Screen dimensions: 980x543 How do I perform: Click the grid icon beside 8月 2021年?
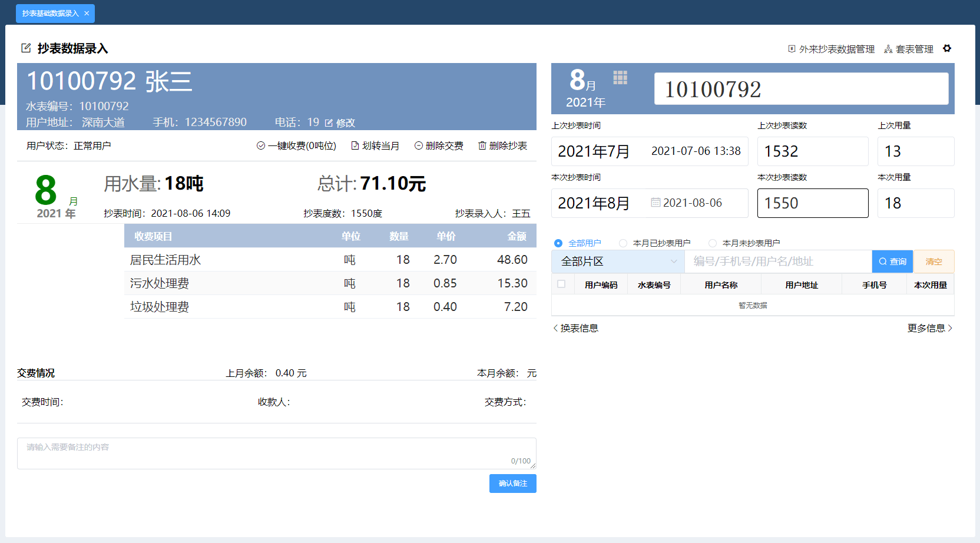tap(620, 77)
